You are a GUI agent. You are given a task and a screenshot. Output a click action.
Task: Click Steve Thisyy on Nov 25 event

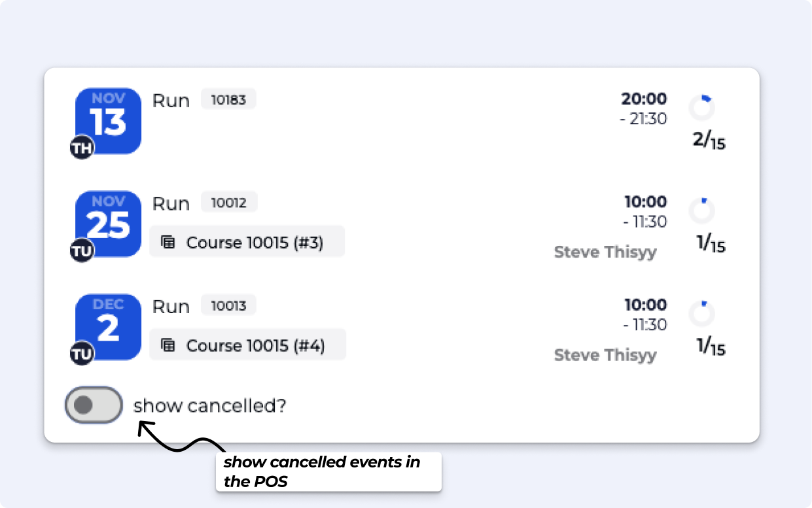click(x=605, y=252)
